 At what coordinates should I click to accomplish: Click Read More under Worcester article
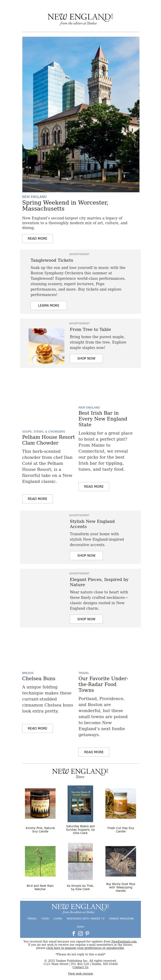(x=37, y=238)
